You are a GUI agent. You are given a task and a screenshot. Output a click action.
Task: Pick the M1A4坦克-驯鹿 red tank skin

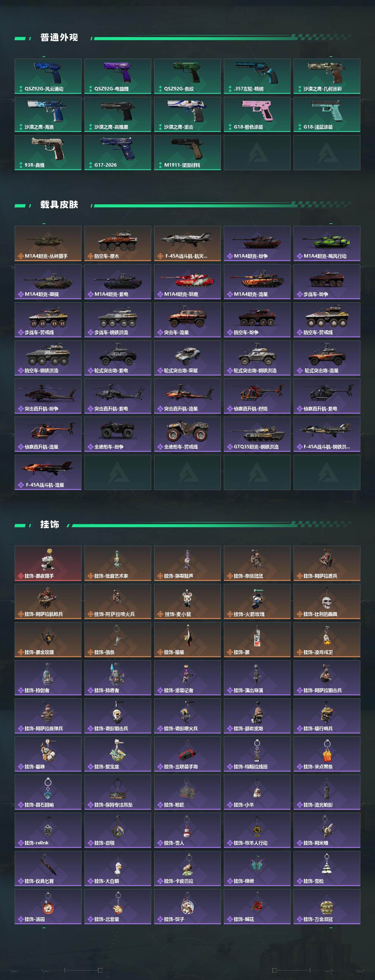tap(187, 281)
